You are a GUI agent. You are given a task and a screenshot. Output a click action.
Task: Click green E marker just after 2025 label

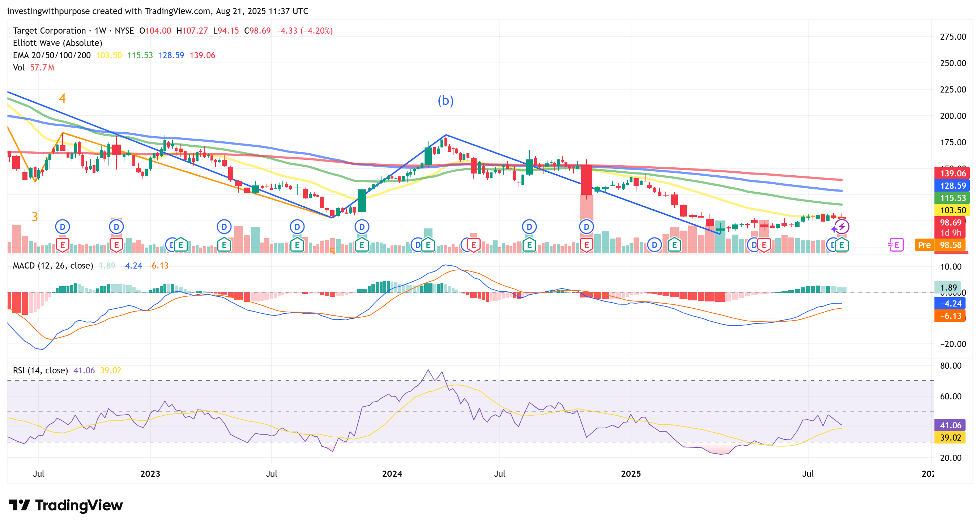674,245
